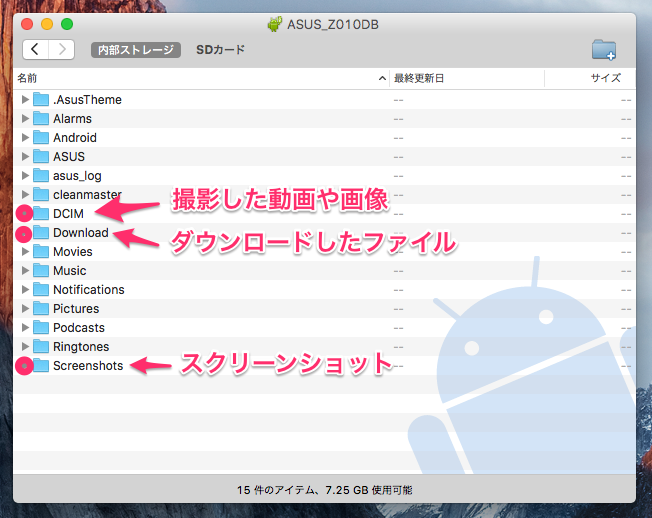This screenshot has width=652, height=518.
Task: Click the ASUS folder name
Action: pos(69,157)
